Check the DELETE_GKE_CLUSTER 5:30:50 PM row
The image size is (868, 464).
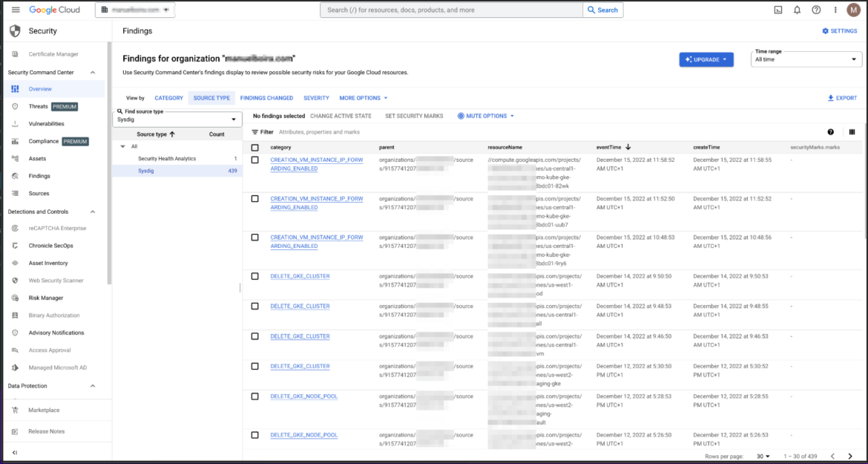254,366
